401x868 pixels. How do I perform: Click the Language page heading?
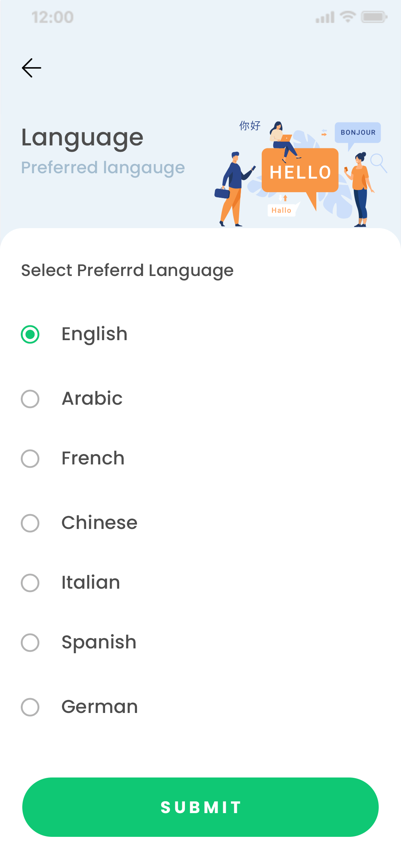point(82,137)
